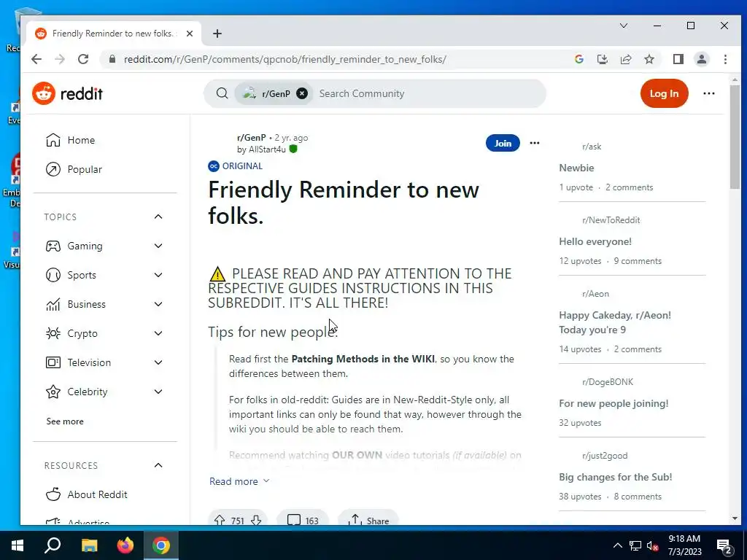The height and width of the screenshot is (560, 747).
Task: Click the install app icon
Action: tap(602, 59)
